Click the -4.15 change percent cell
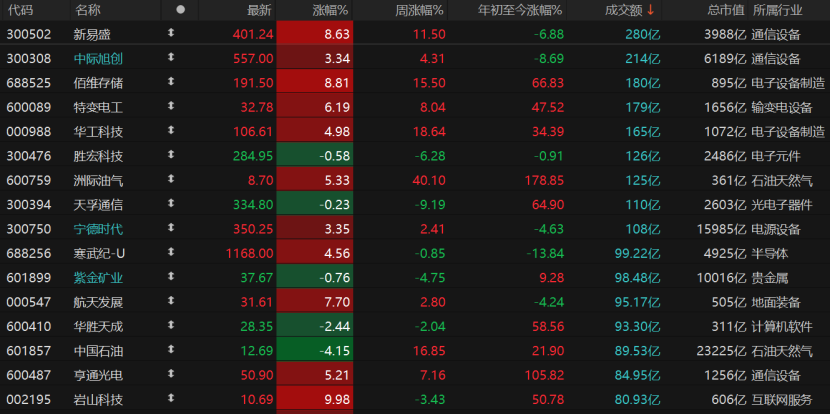 point(314,351)
